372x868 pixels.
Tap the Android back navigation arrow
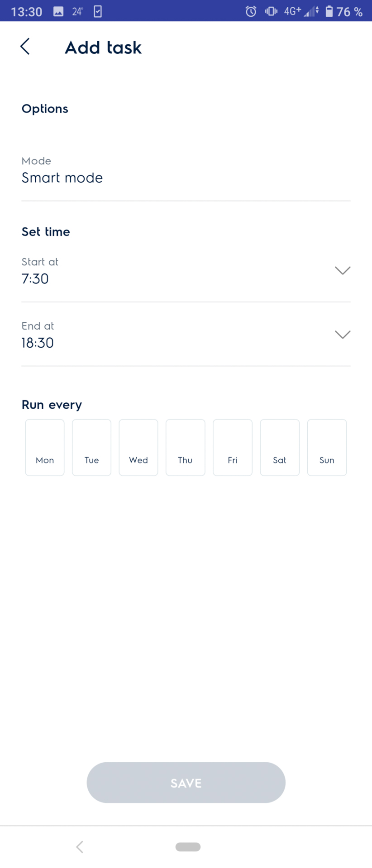(80, 847)
